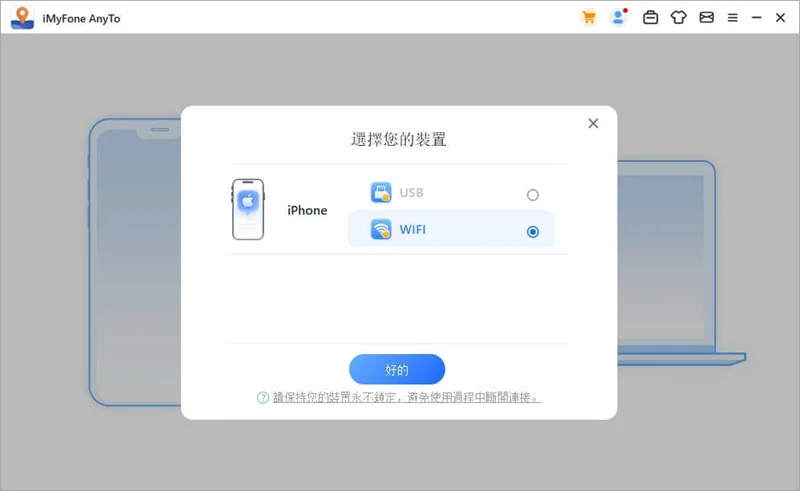Click the iPhone device image

point(248,209)
